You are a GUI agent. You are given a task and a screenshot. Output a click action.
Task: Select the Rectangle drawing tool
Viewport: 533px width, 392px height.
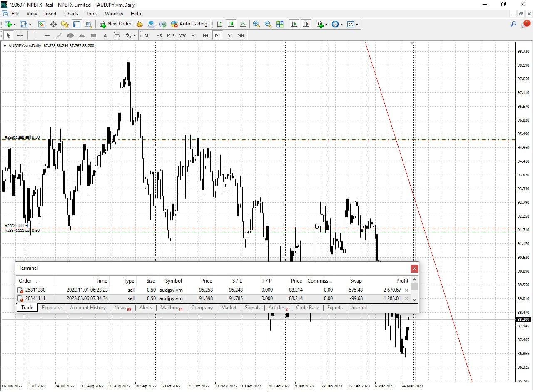[93, 36]
